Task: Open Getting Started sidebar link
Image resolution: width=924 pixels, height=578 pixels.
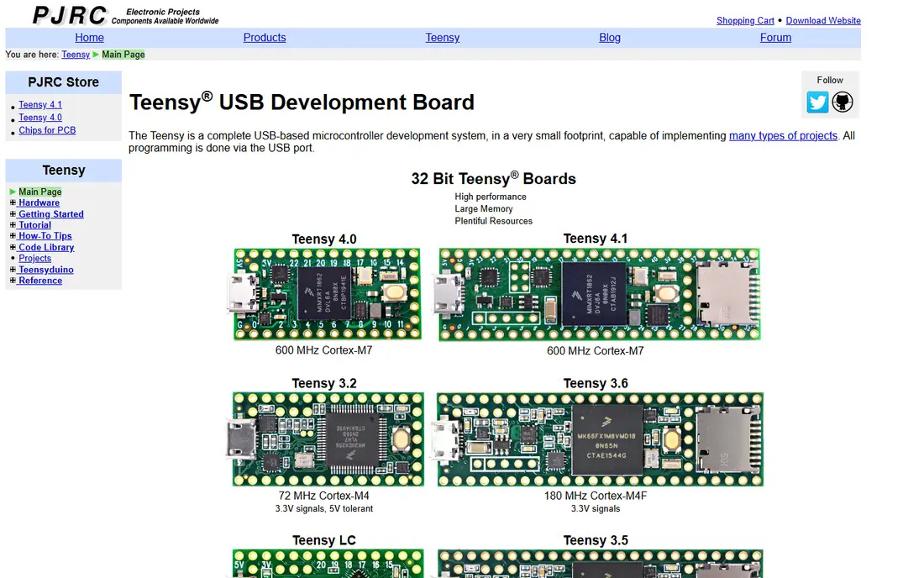Action: click(x=50, y=214)
